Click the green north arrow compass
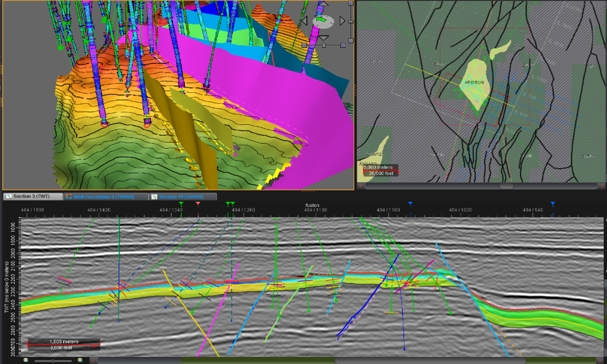The height and width of the screenshot is (364, 607). click(321, 19)
